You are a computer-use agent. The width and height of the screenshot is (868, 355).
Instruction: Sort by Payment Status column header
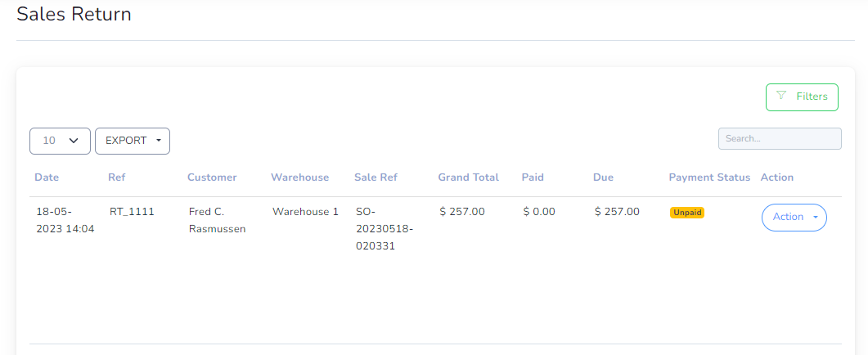(x=709, y=177)
